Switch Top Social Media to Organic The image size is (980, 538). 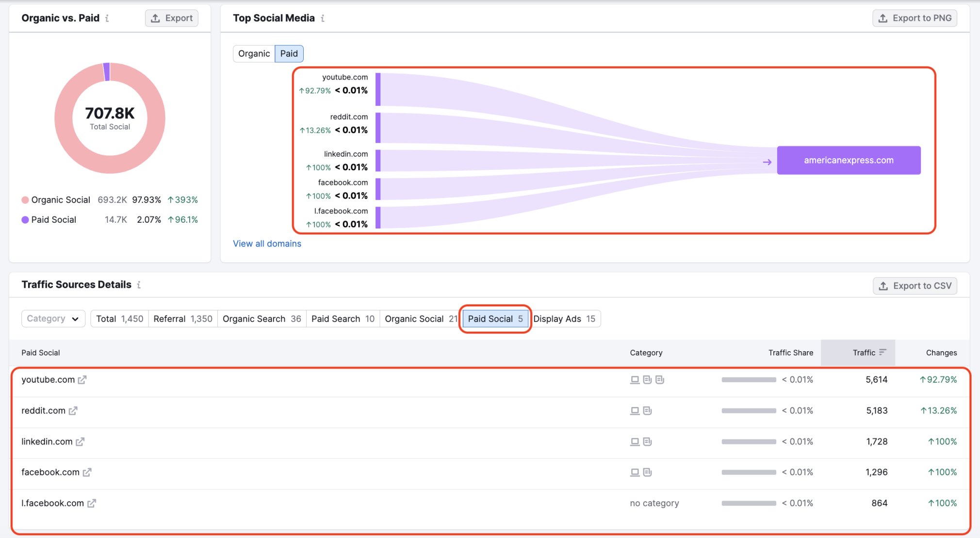click(254, 53)
